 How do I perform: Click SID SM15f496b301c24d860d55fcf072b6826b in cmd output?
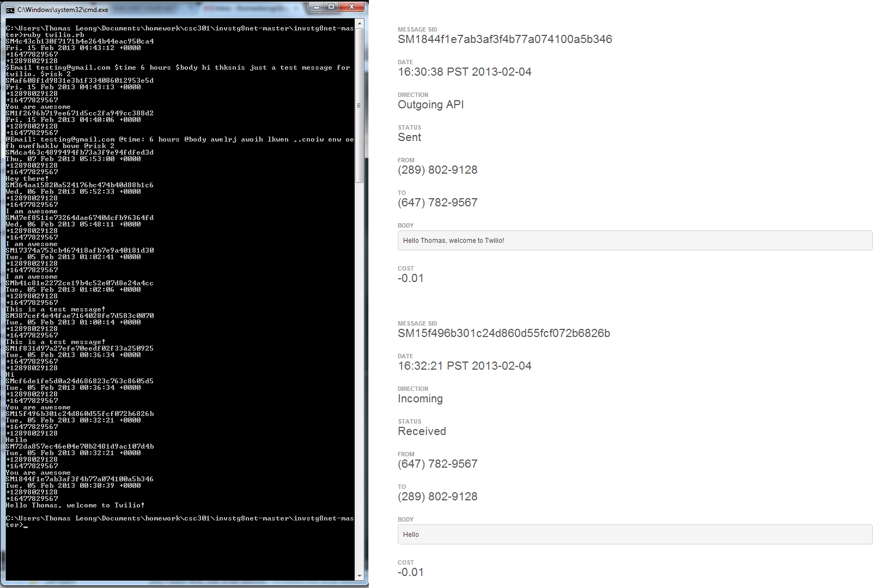click(x=80, y=414)
